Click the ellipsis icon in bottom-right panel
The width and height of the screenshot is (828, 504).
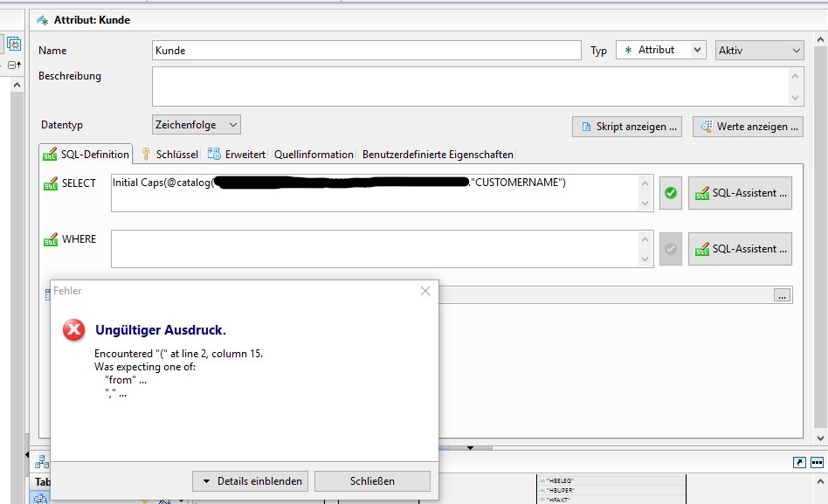[x=817, y=463]
